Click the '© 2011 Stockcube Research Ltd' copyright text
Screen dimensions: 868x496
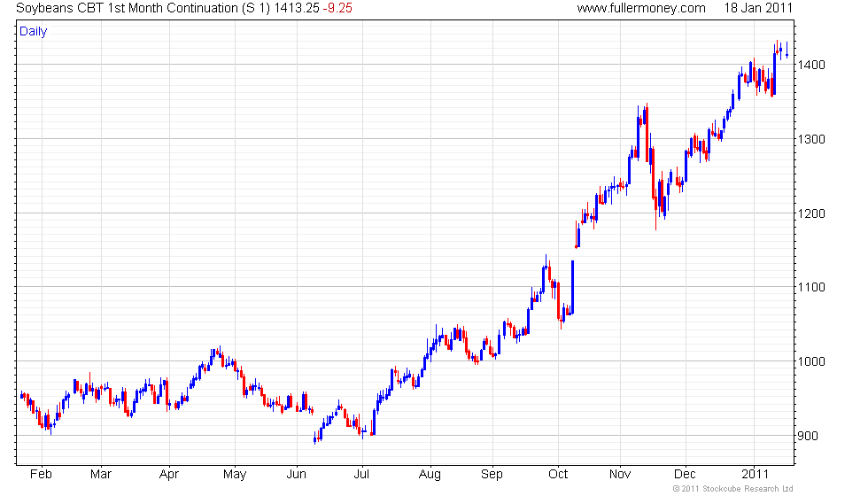[x=733, y=489]
